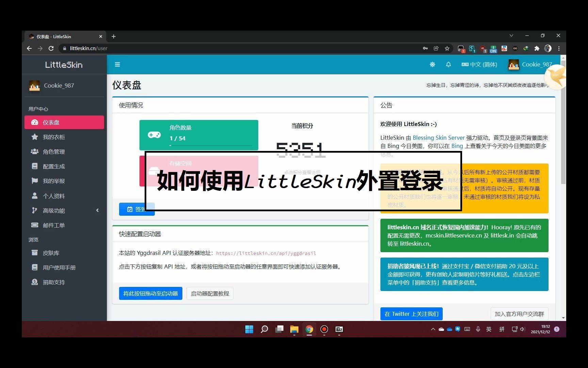View 我的举报 reports page
This screenshot has height=368, width=588.
[53, 181]
